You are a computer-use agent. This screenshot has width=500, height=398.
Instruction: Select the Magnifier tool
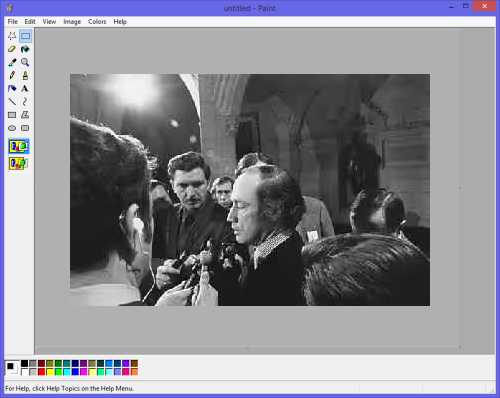point(25,62)
